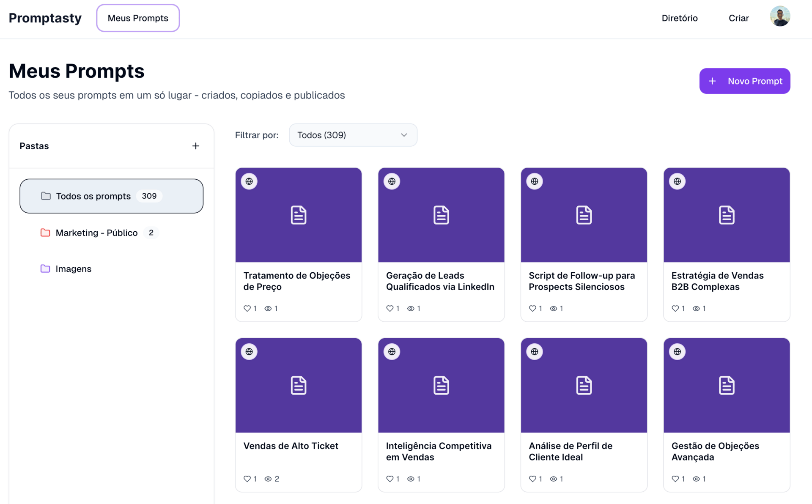Like the Inteligência Competitiva em Vendas prompt
Screen dimensions: 812x504
tap(390, 479)
